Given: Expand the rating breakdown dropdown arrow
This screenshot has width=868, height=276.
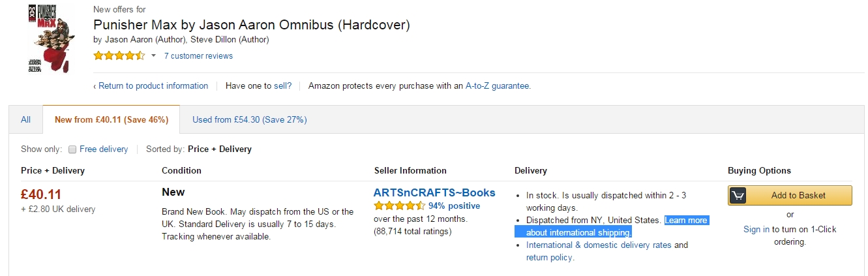Looking at the screenshot, I should [153, 56].
